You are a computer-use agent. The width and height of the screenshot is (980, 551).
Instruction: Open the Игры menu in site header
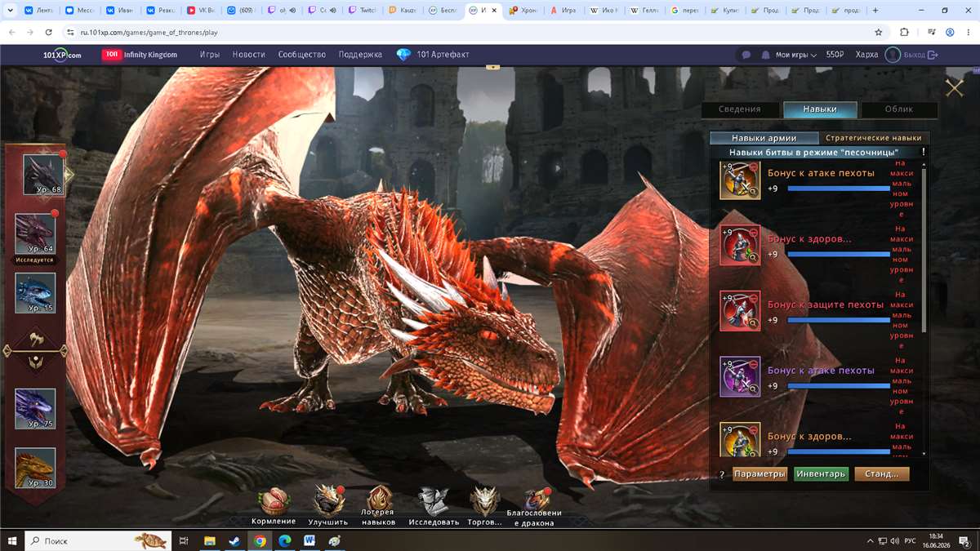pyautogui.click(x=210, y=55)
